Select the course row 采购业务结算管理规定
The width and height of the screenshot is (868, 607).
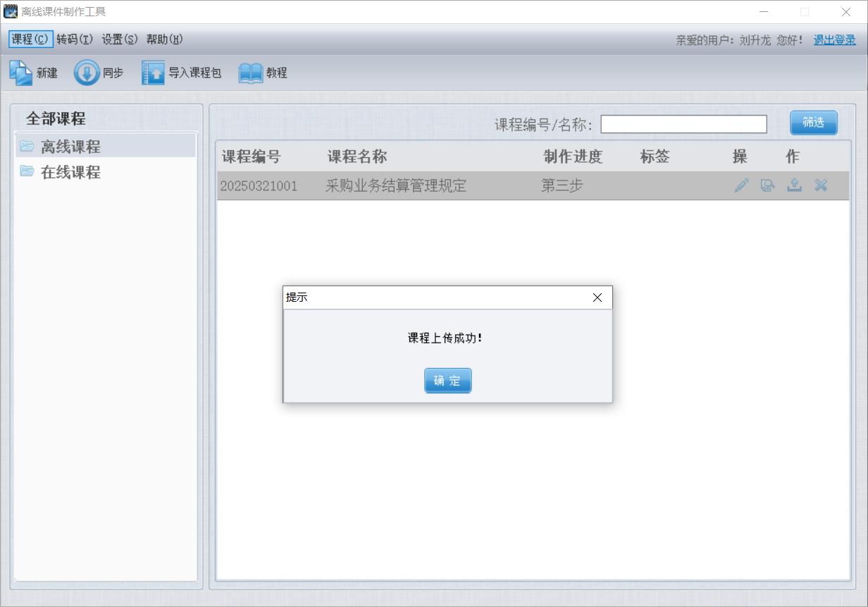point(395,186)
